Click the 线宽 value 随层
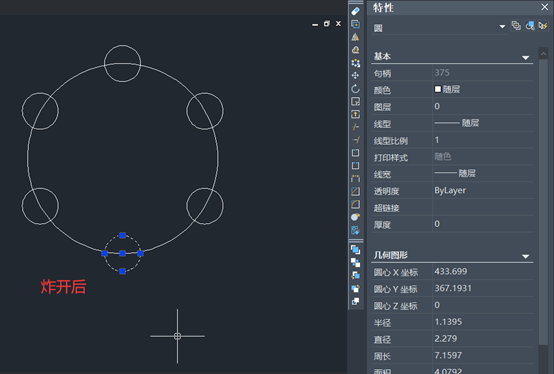The height and width of the screenshot is (374, 554). [467, 173]
